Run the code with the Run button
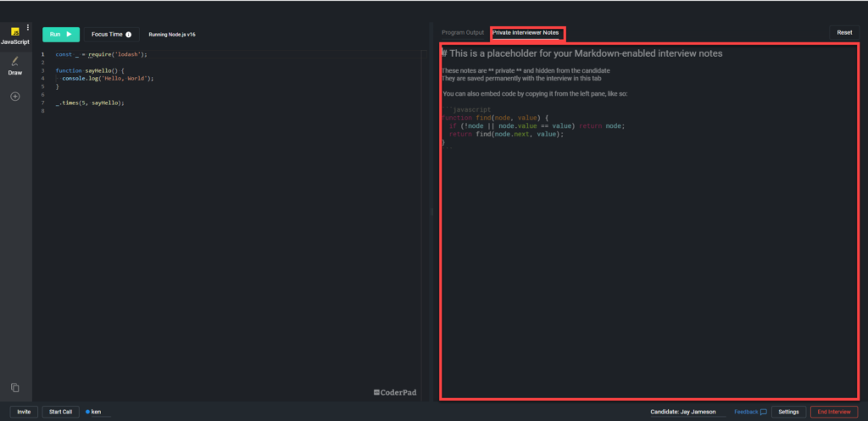 [x=61, y=34]
